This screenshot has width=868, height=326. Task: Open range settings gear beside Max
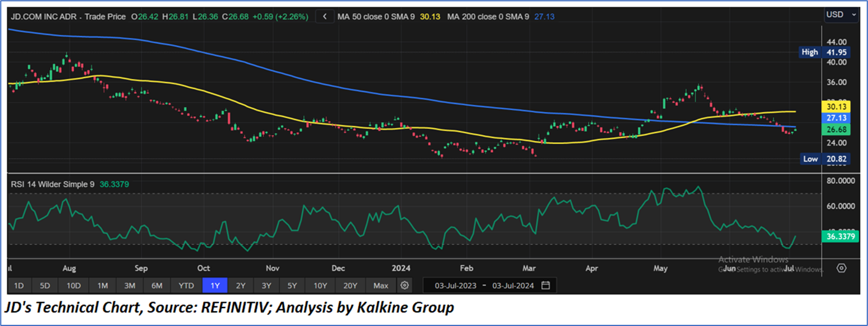[x=405, y=286]
